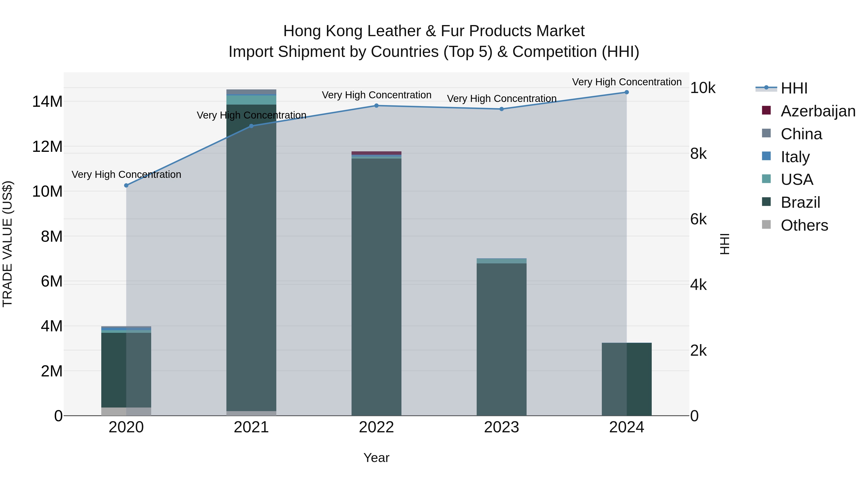Click the 2020 Others bar segment
This screenshot has height=488, width=868.
pos(126,412)
